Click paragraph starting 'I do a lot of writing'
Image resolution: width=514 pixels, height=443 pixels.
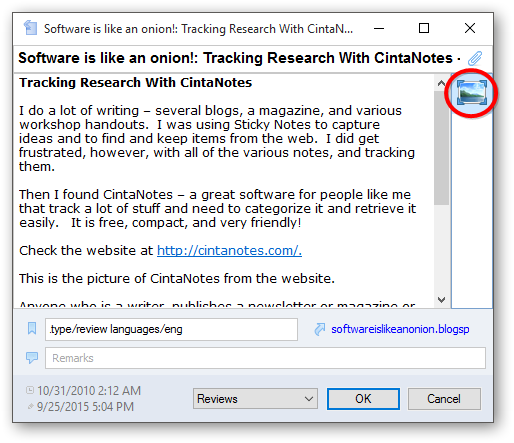(x=217, y=138)
